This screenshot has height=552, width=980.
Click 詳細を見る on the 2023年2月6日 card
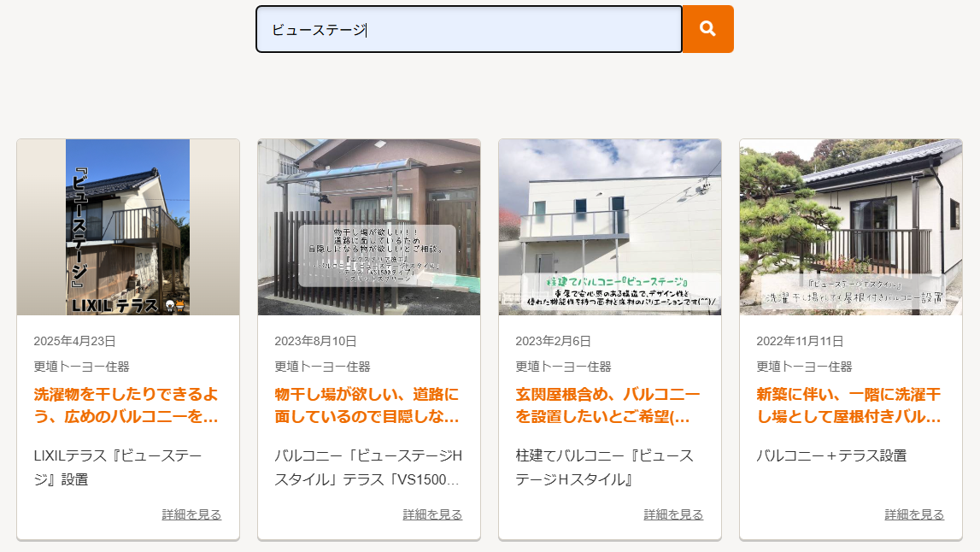tap(673, 514)
